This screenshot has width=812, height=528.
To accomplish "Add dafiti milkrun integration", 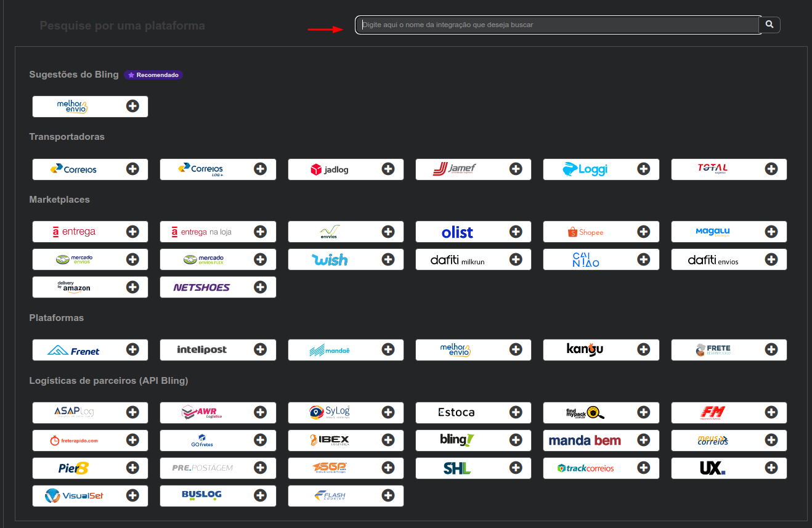I will (x=516, y=259).
